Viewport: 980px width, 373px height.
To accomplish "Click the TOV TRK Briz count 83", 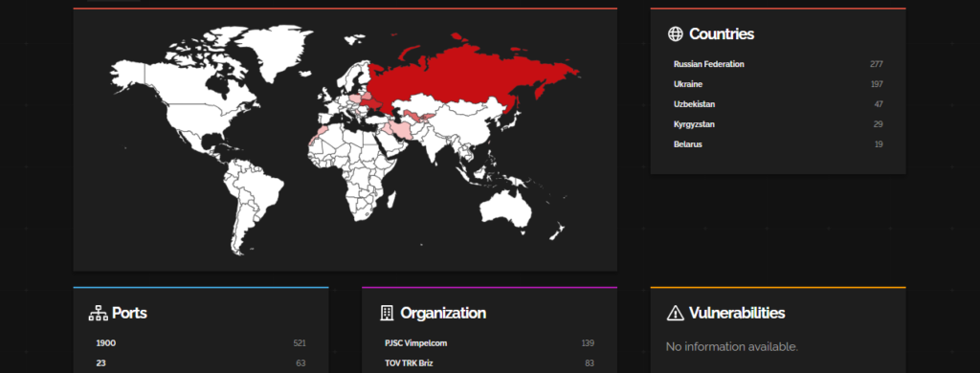I will (590, 363).
